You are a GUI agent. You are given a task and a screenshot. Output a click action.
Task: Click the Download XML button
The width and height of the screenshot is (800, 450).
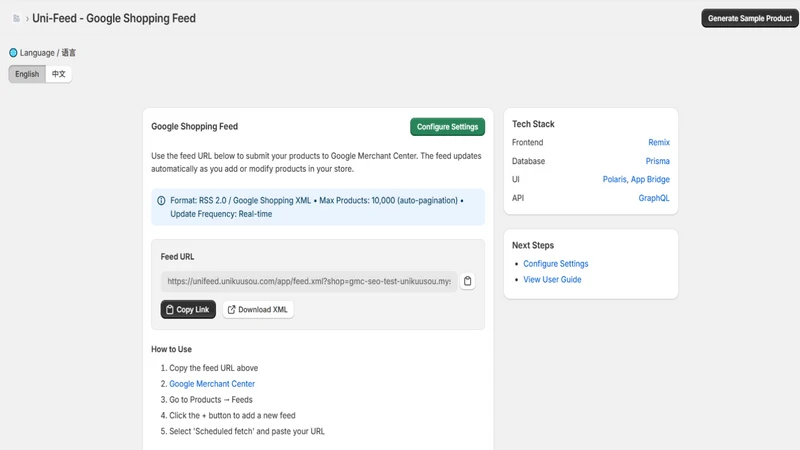258,310
